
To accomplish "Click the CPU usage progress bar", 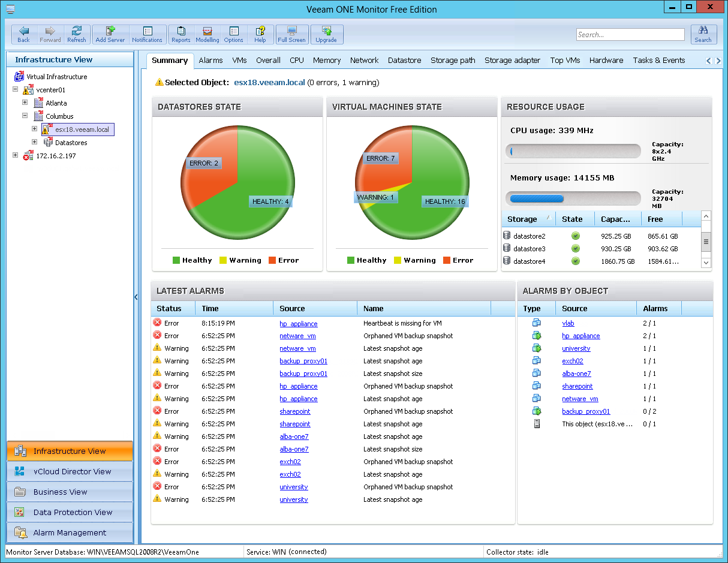I will tap(573, 151).
